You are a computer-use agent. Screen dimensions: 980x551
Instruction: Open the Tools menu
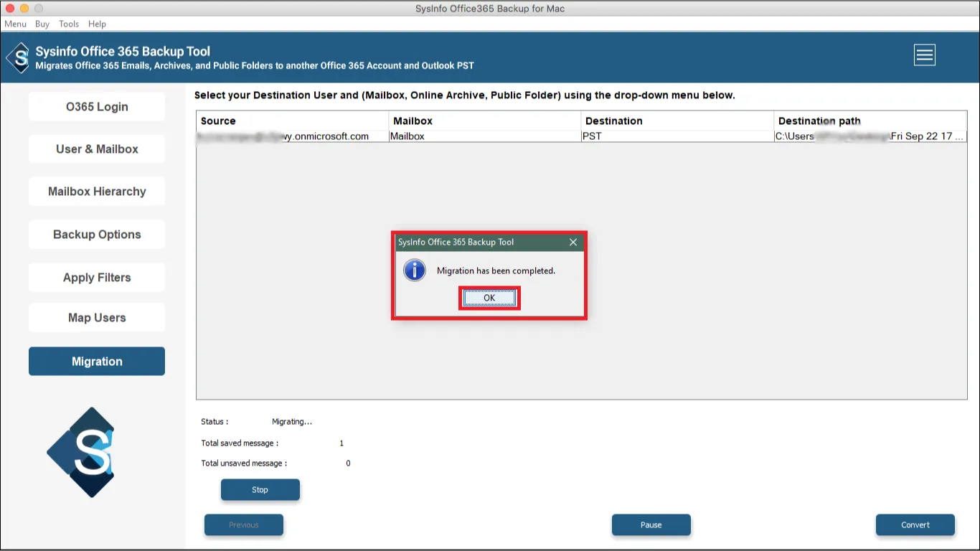[x=69, y=24]
